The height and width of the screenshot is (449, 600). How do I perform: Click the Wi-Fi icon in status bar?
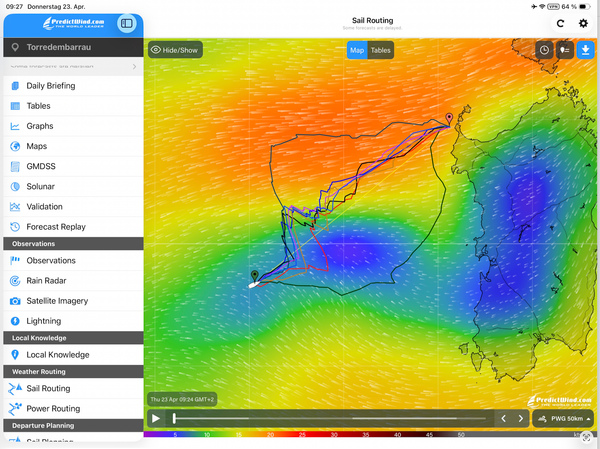tap(542, 7)
